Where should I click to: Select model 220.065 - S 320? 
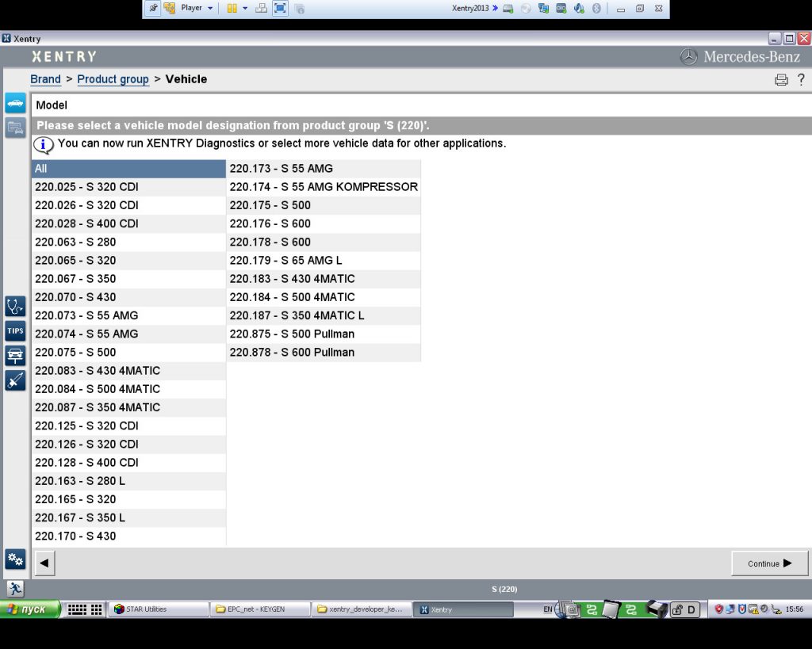[129, 261]
